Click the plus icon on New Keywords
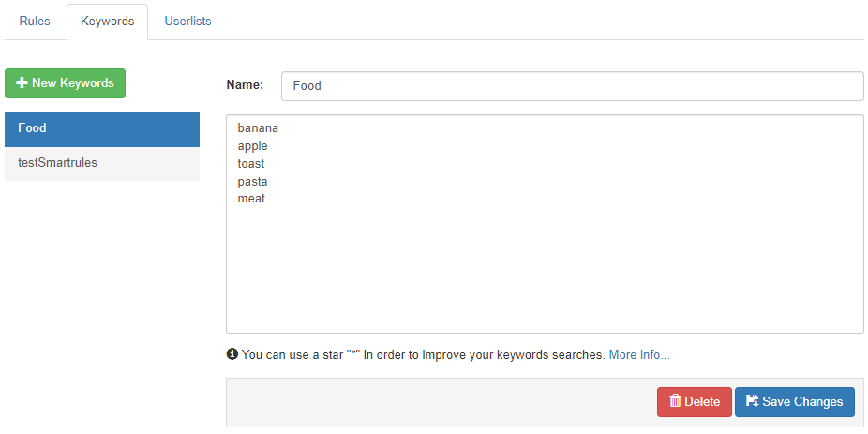 [22, 83]
